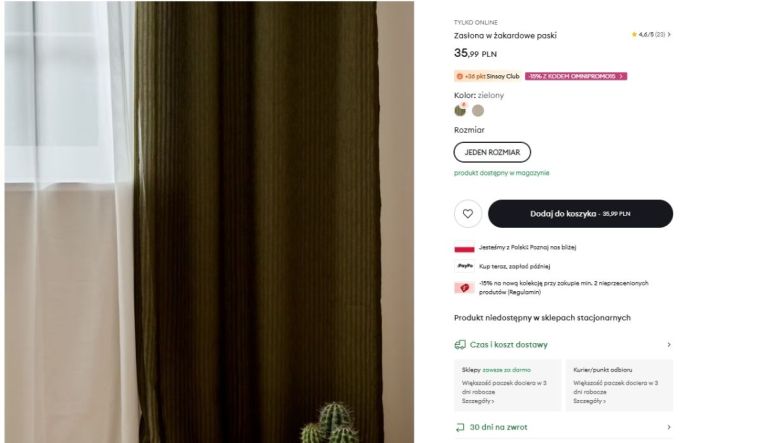
Task: Open the -15% OMNIPROMO code banner
Action: tap(576, 76)
